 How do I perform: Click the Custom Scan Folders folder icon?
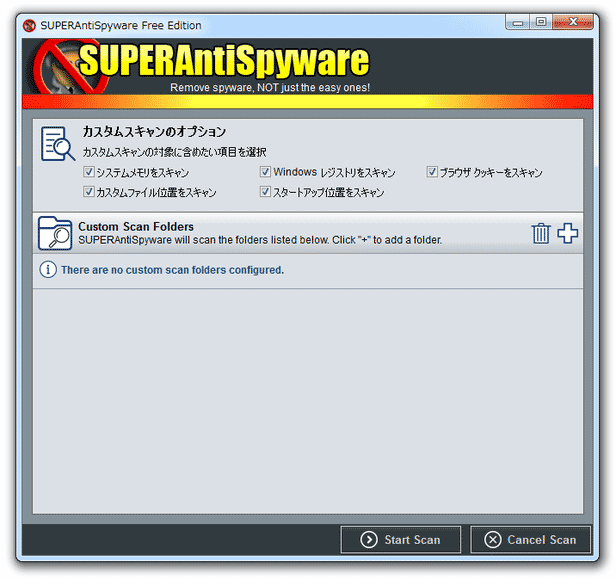(55, 233)
